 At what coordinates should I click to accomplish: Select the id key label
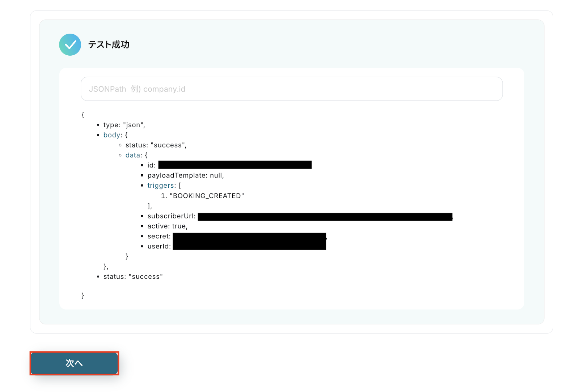click(151, 165)
